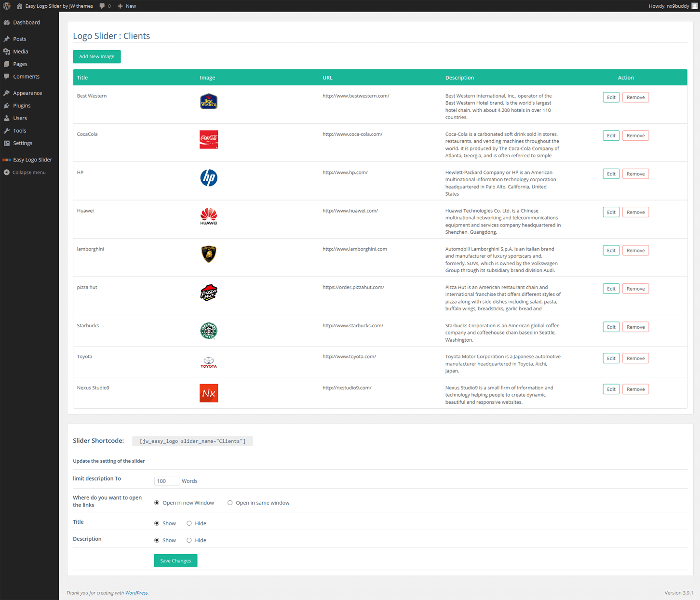Click the http://nxstudio9.com/ URL text
Viewport: 700px width, 600px height.
tap(347, 388)
